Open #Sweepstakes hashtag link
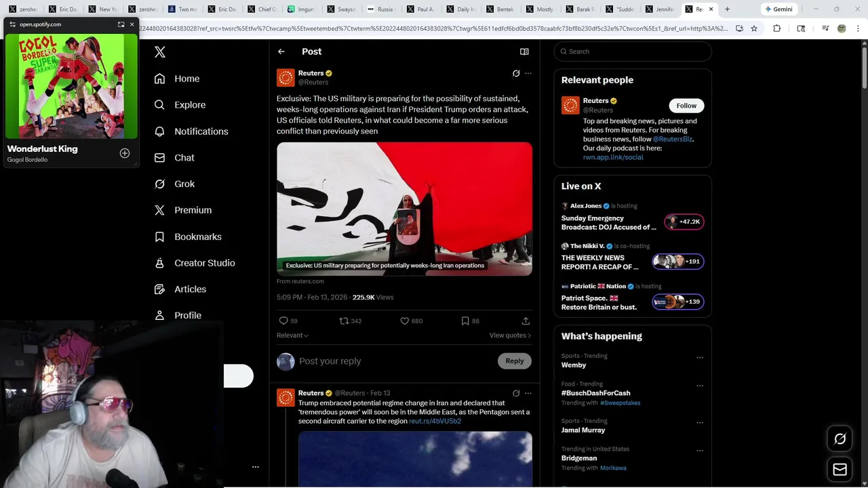Screen dimensions: 868x488 pos(620,403)
